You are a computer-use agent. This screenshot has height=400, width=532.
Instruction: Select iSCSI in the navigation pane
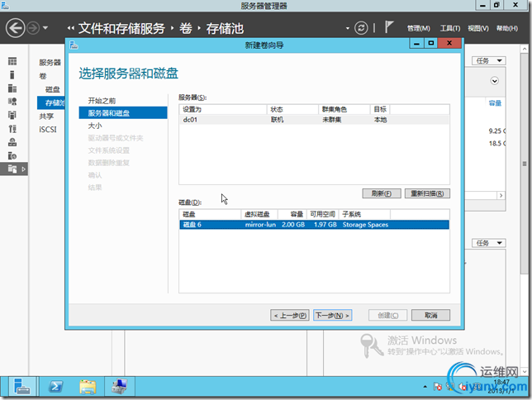click(x=48, y=130)
